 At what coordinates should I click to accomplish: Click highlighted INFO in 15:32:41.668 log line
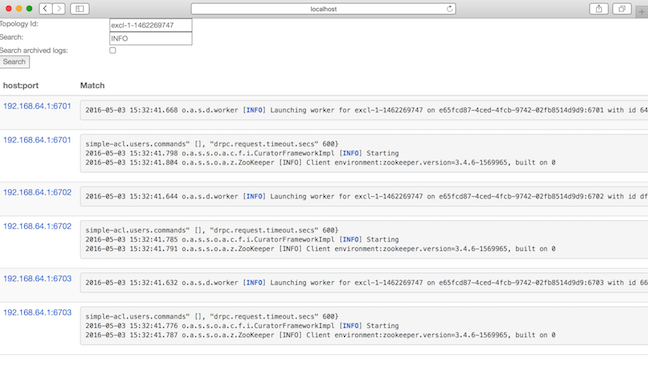click(x=254, y=110)
